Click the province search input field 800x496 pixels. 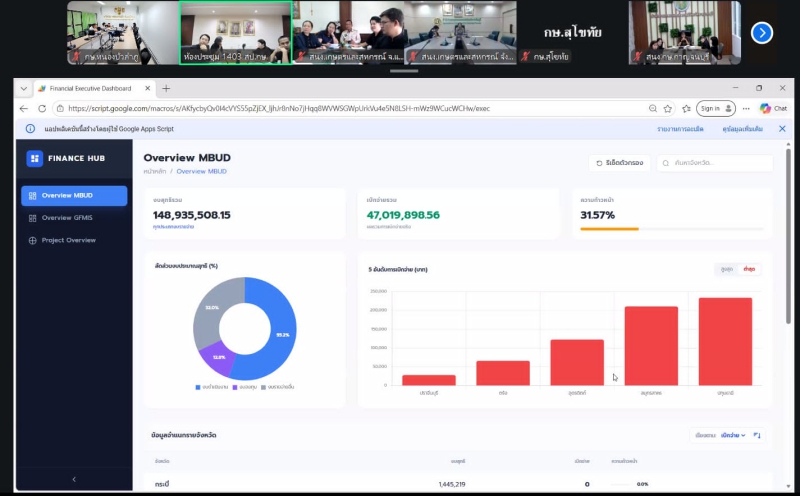[720, 162]
